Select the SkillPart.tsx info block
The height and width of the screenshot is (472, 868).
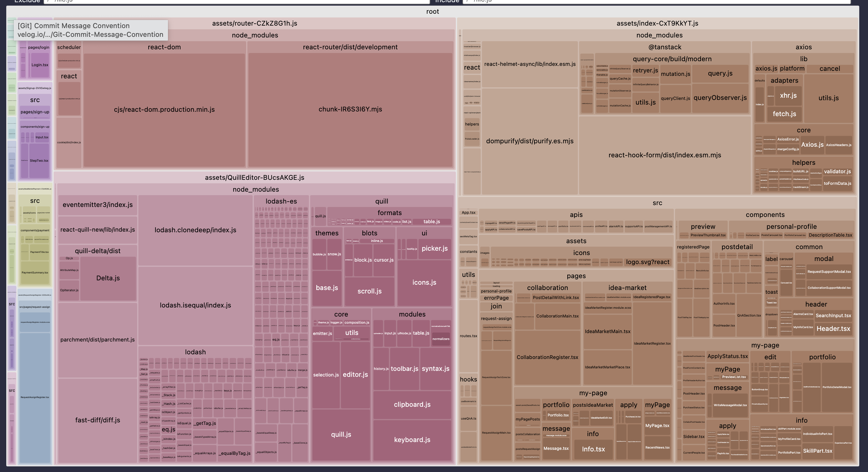(x=817, y=451)
